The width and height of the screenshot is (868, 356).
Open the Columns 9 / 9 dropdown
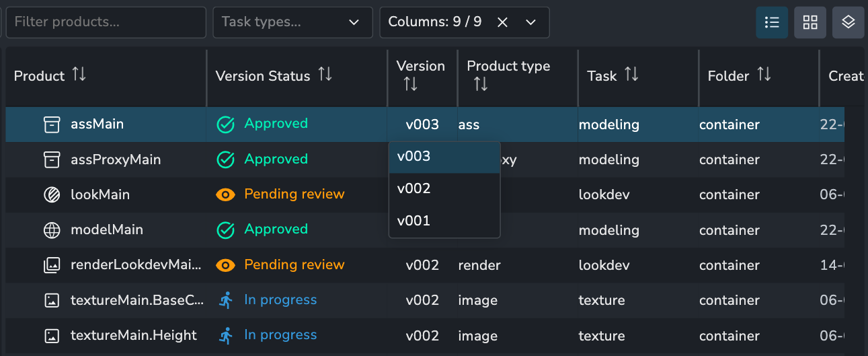click(530, 22)
